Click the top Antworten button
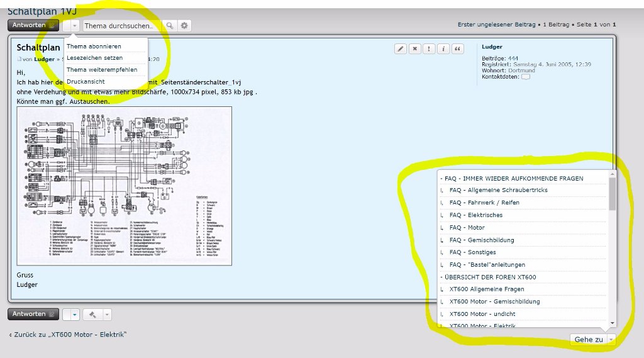Image resolution: width=644 pixels, height=358 pixels. 33,25
